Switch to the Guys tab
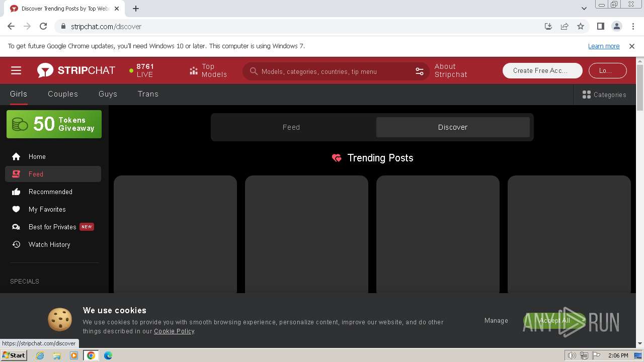The image size is (644, 362). [x=108, y=94]
